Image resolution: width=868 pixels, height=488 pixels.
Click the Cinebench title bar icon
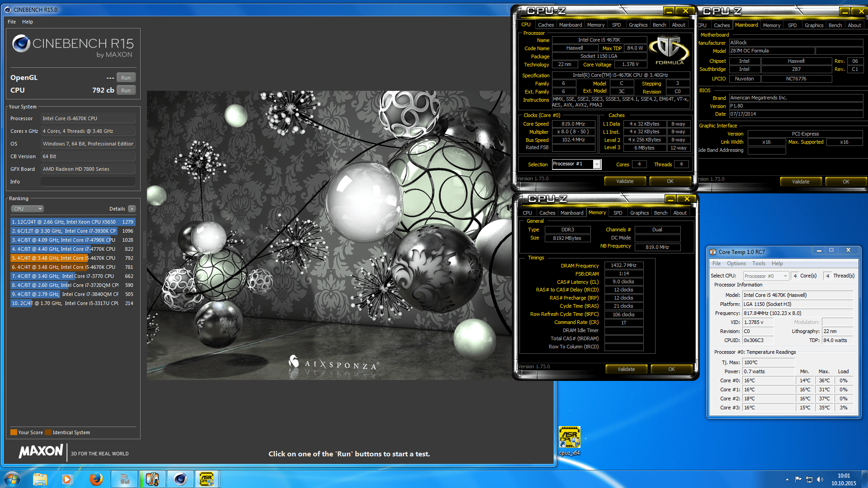pos(7,9)
